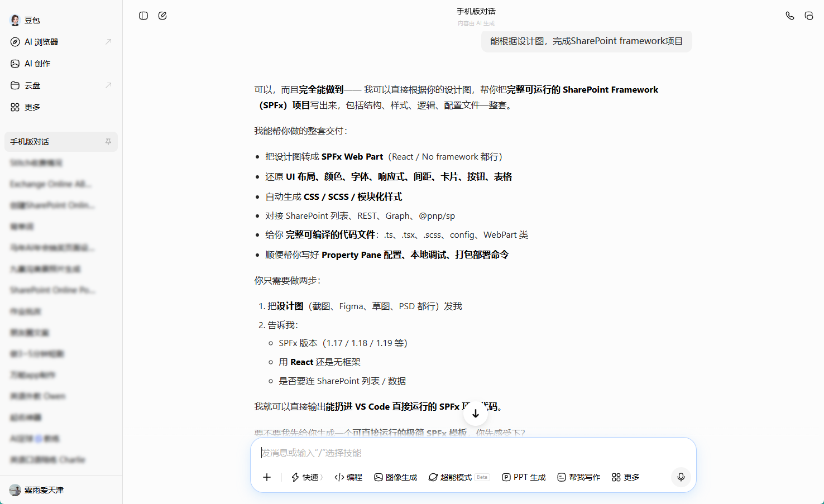824x504 pixels.
Task: Click the line starting 把设计图转成 SPFx Web Part
Action: coord(384,157)
